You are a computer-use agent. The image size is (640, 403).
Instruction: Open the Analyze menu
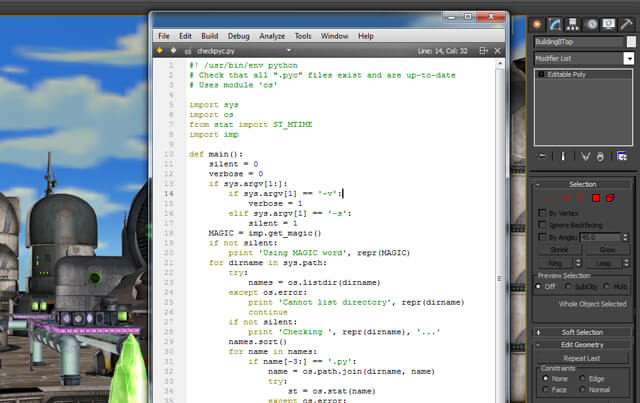pos(272,35)
